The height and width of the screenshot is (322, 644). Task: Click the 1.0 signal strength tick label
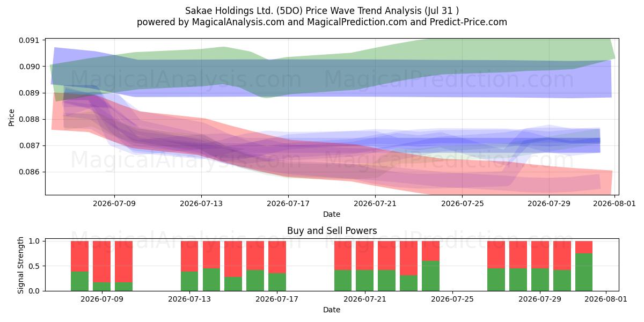[x=35, y=241]
